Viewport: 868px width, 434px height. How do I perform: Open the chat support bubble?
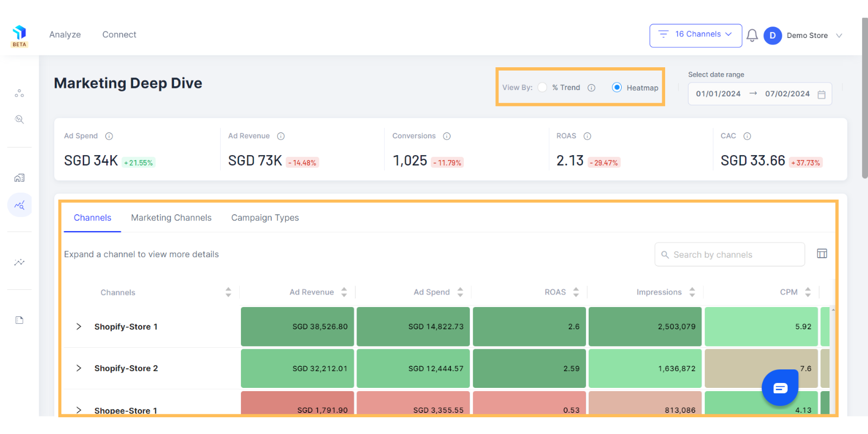click(x=780, y=387)
